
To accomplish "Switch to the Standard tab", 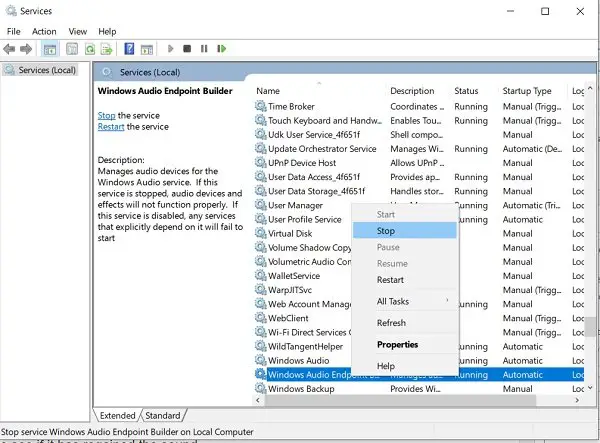I will coord(162,415).
